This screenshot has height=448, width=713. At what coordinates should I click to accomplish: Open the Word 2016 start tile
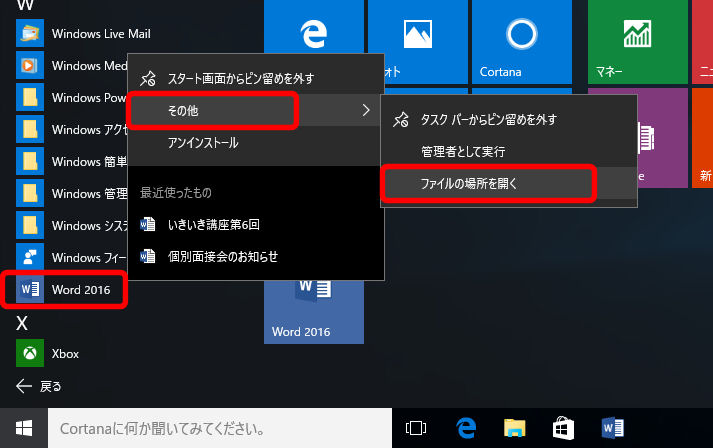tap(314, 312)
